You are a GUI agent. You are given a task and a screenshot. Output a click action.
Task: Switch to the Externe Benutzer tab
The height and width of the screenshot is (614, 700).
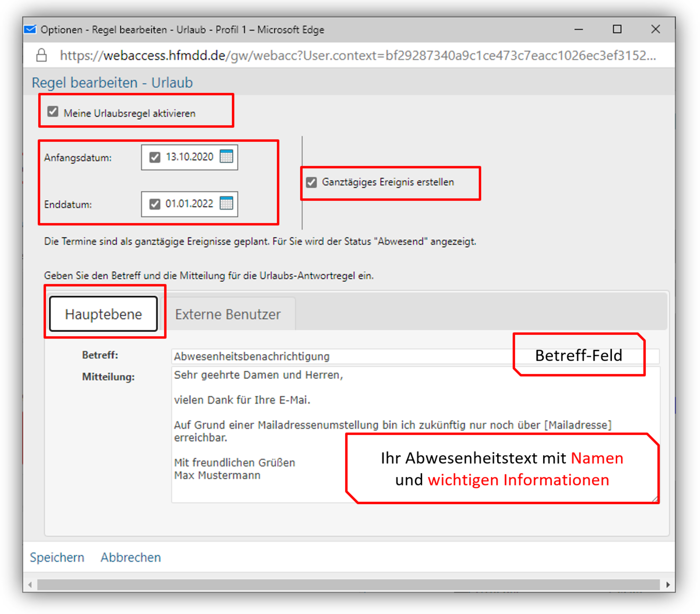(228, 314)
